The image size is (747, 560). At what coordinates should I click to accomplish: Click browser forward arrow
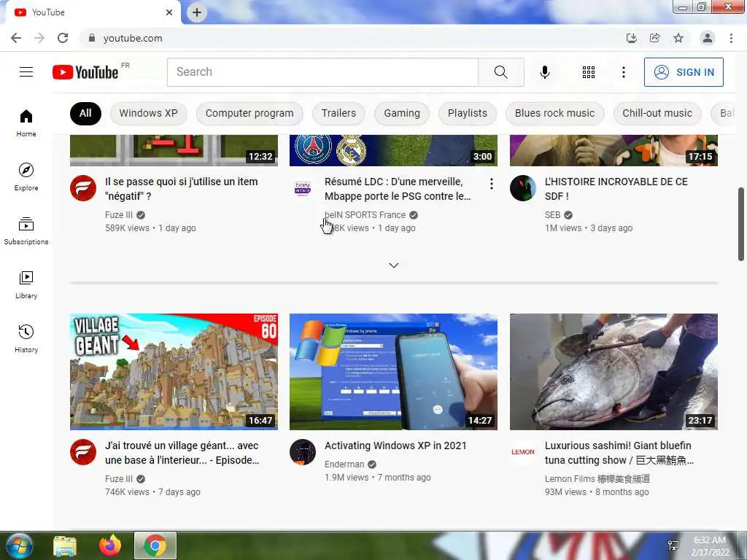39,38
